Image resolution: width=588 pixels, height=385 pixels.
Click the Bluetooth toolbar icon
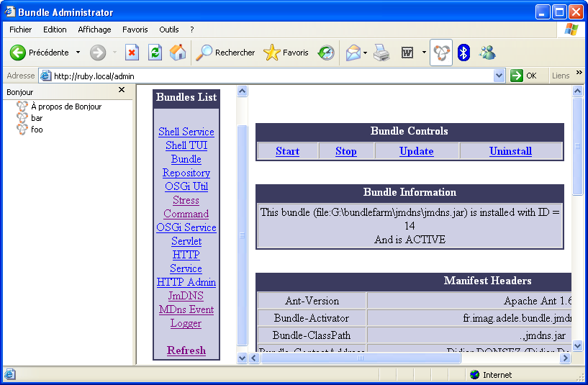click(x=464, y=53)
